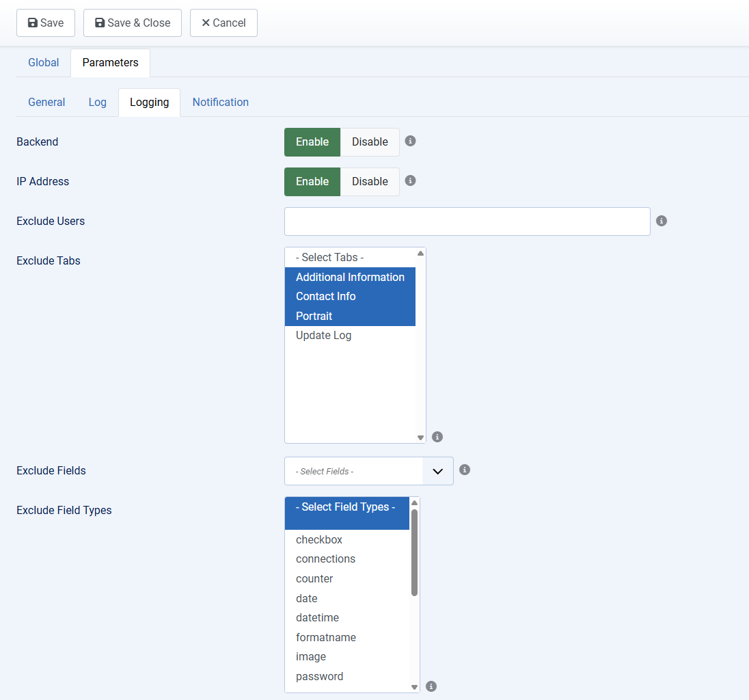The width and height of the screenshot is (749, 700).
Task: Select '- Select Field Types -' option
Action: click(347, 513)
